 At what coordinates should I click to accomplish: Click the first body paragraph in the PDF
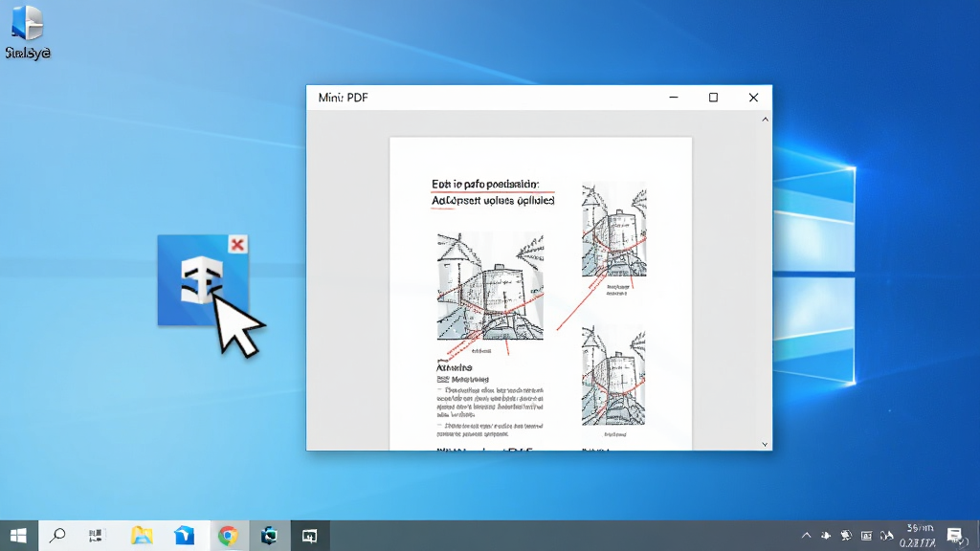tap(490, 402)
